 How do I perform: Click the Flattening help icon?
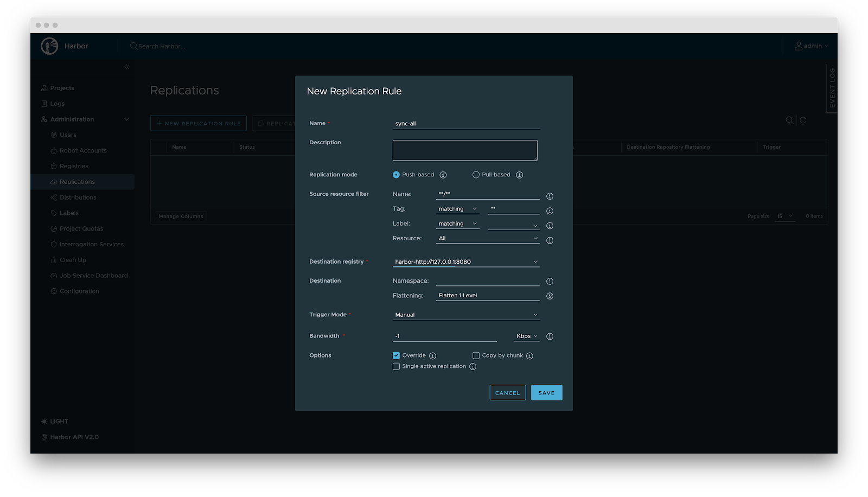click(x=550, y=296)
